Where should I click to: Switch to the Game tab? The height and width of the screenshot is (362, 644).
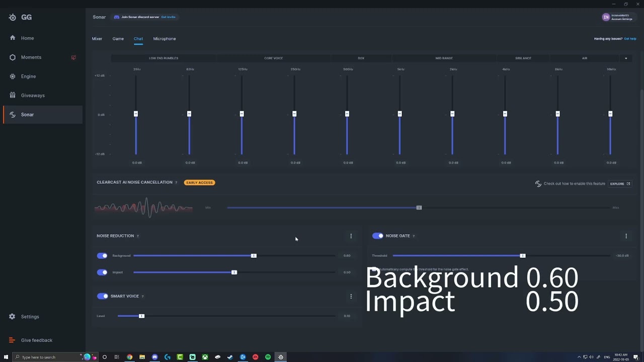pyautogui.click(x=118, y=39)
